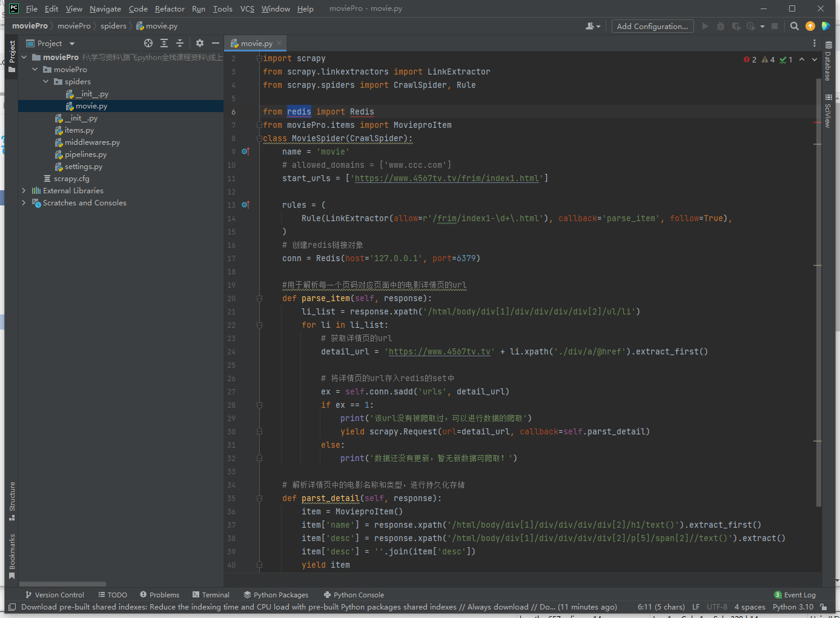This screenshot has height=618, width=840.
Task: Click Expand All in Project panel
Action: pyautogui.click(x=164, y=43)
